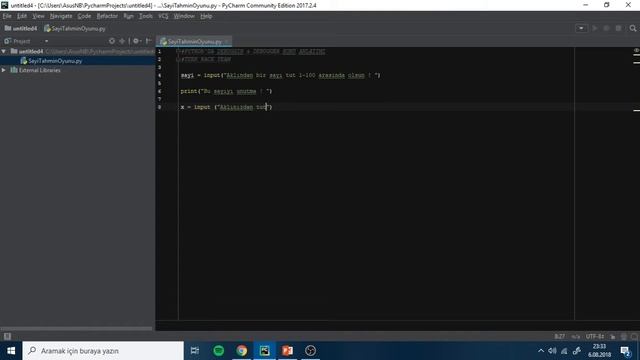Open the Code menu
Viewport: 640px width, 360px height.
point(84,16)
